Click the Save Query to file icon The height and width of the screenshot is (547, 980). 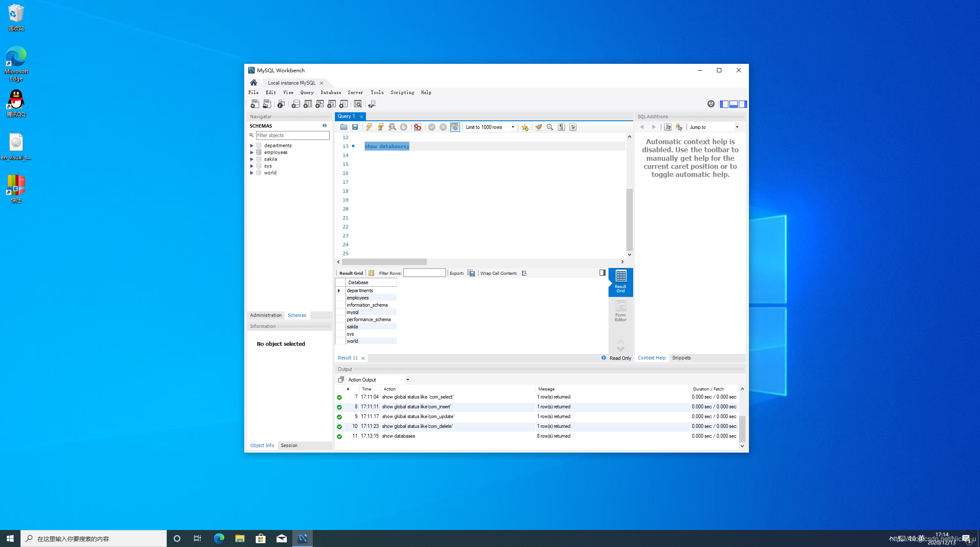[x=355, y=127]
